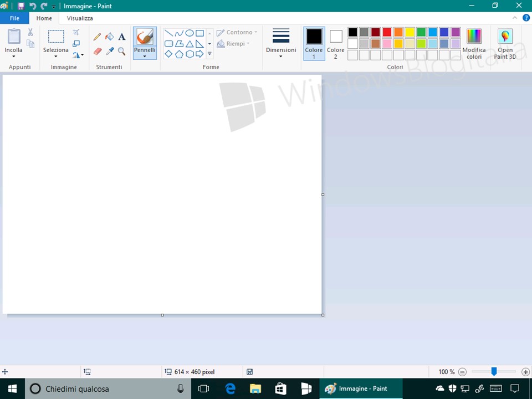This screenshot has width=532, height=399.
Task: Open the quick access toolbar customize arrow
Action: pyautogui.click(x=54, y=7)
